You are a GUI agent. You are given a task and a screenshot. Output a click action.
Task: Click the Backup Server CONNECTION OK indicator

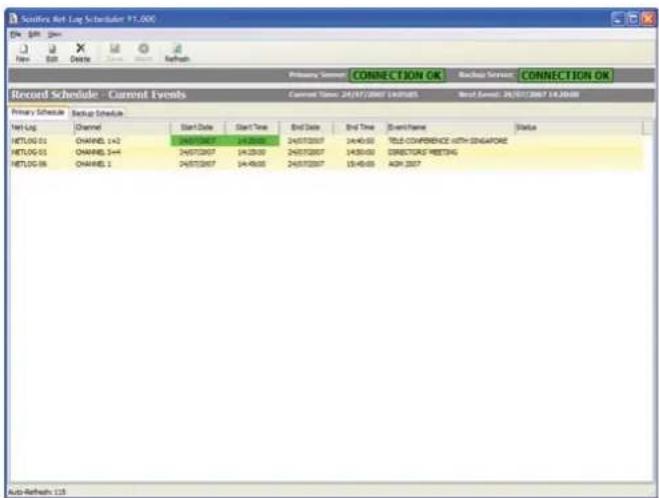566,75
